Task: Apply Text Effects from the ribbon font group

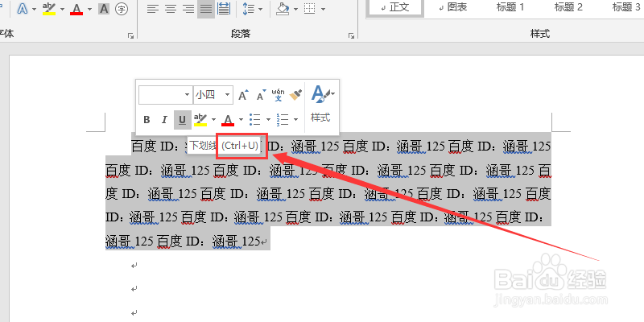Action: [x=23, y=9]
